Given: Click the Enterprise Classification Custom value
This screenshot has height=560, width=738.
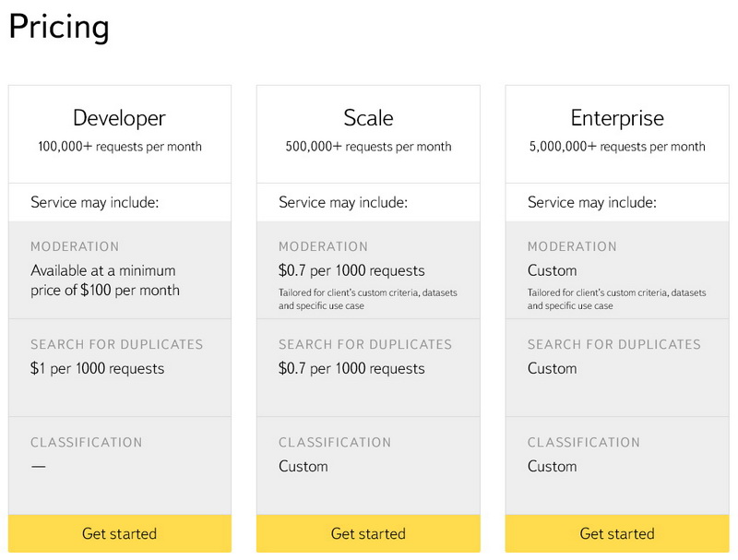Looking at the screenshot, I should [x=552, y=467].
